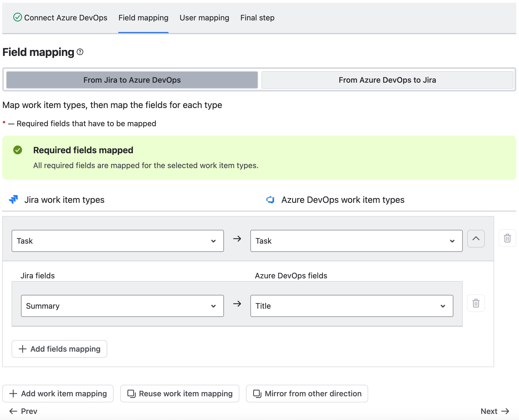The image size is (519, 420).
Task: Go to the Final step tab
Action: [257, 18]
